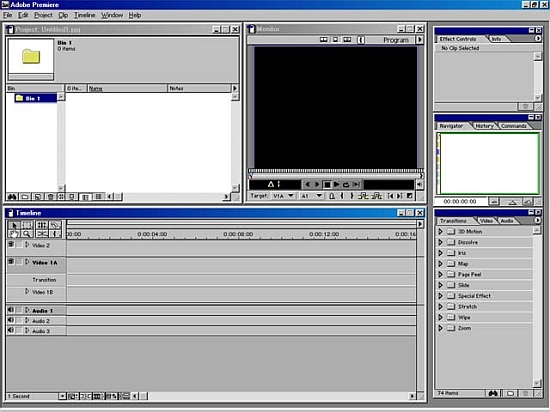550x412 pixels.
Task: Select the Zoom magnifier tool in Timeline
Action: [x=27, y=234]
